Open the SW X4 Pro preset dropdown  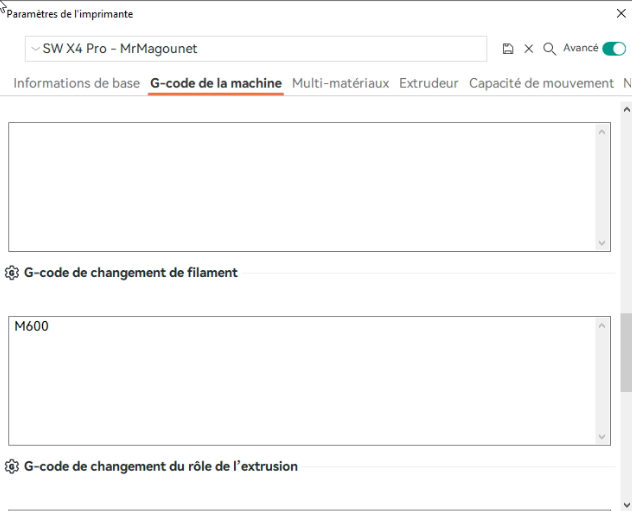coord(256,49)
